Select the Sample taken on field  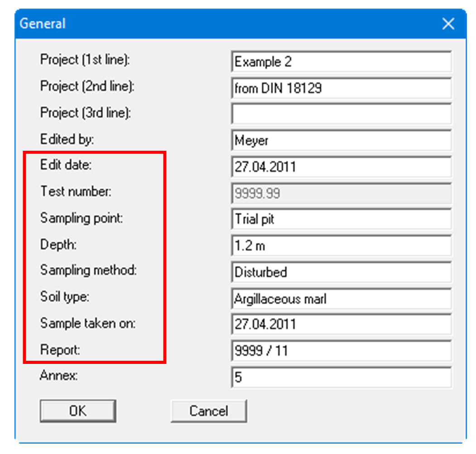point(341,325)
